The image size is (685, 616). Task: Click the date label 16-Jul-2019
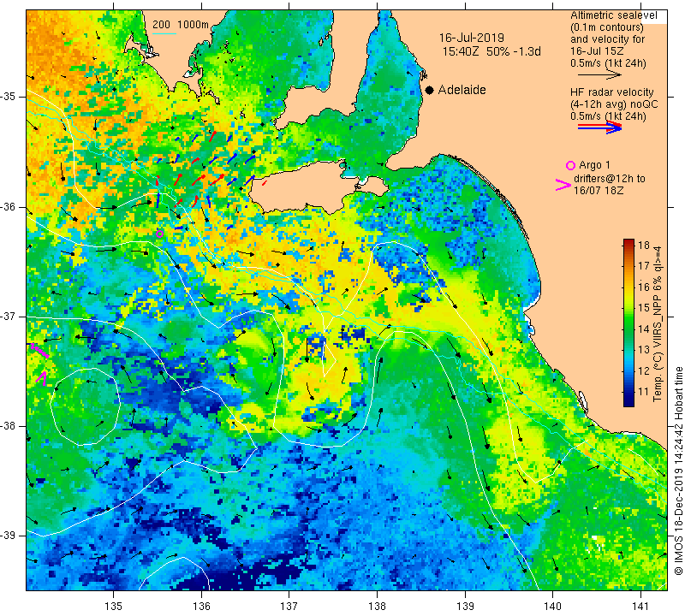tap(472, 38)
